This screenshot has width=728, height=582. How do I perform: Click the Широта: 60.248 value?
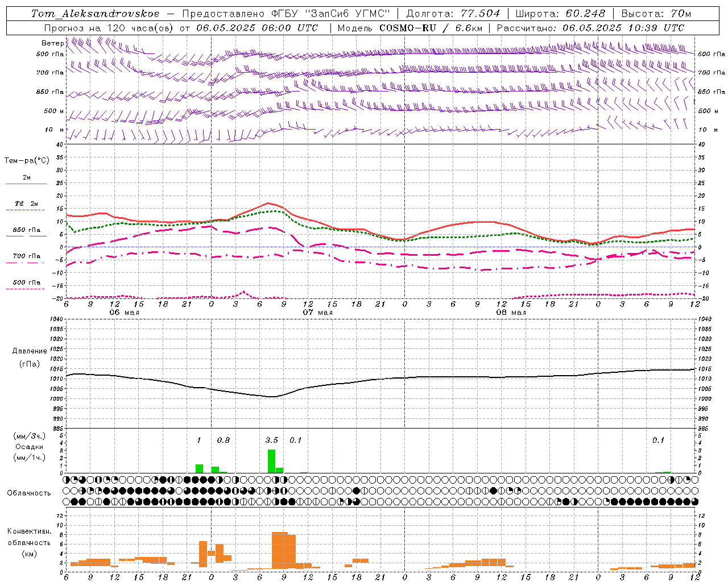560,14
